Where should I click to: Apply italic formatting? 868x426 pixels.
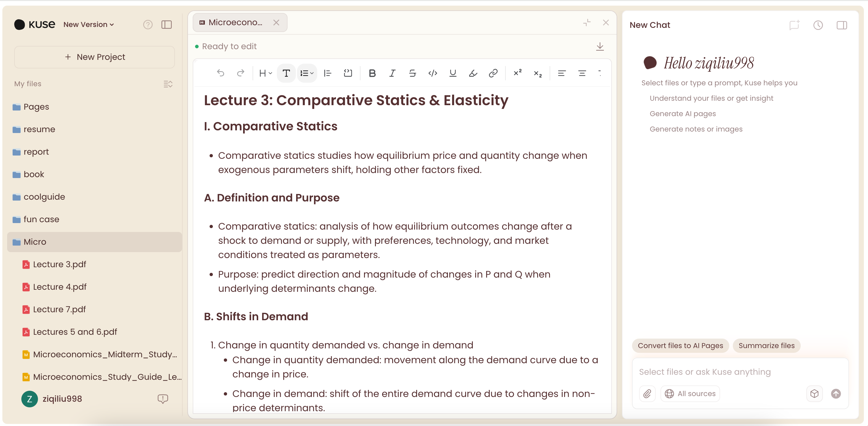(x=392, y=73)
